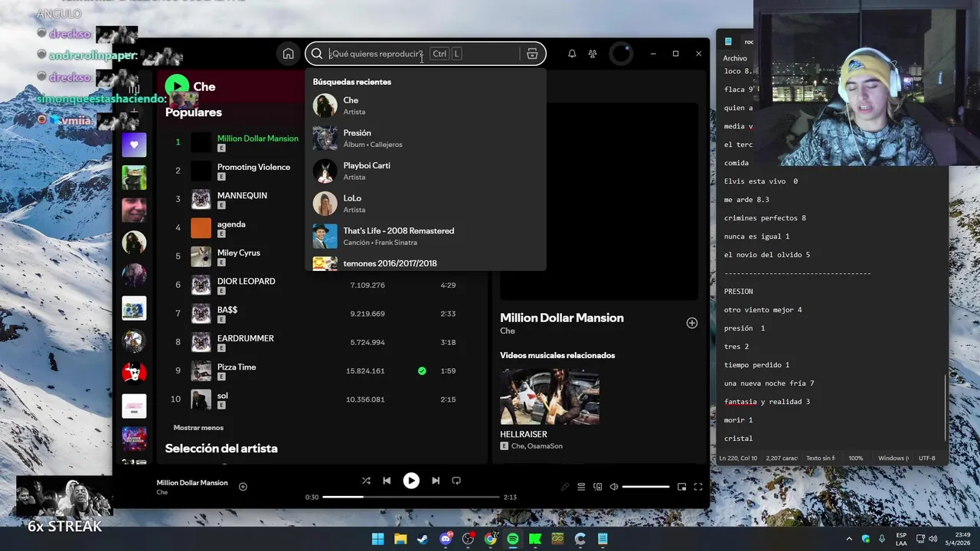Click the play/pause button in player bar
The height and width of the screenshot is (551, 980).
[x=411, y=481]
